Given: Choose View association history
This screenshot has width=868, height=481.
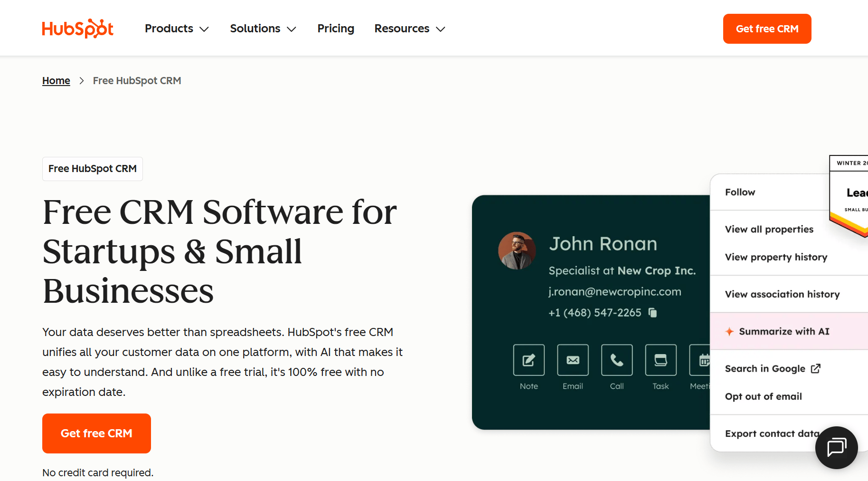Looking at the screenshot, I should point(782,294).
